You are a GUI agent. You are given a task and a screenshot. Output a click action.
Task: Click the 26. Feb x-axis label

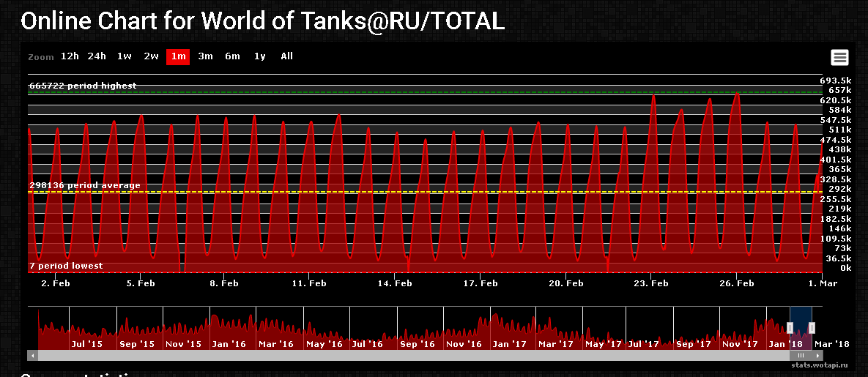coord(737,283)
